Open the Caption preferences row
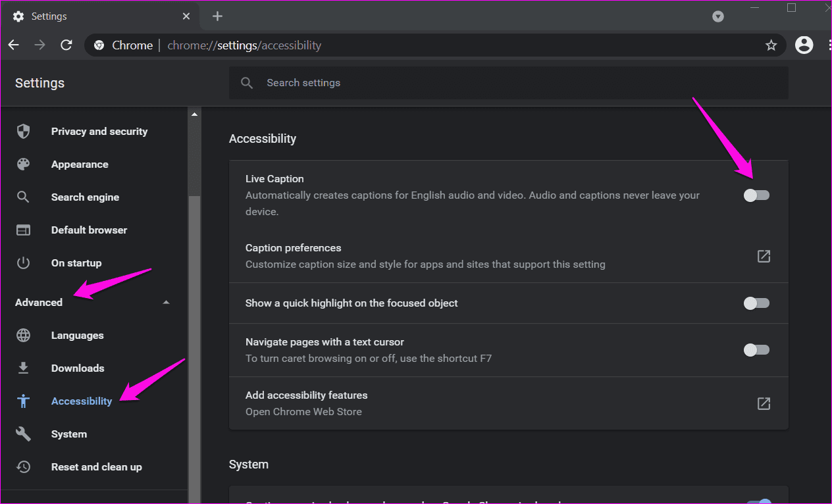 [509, 256]
